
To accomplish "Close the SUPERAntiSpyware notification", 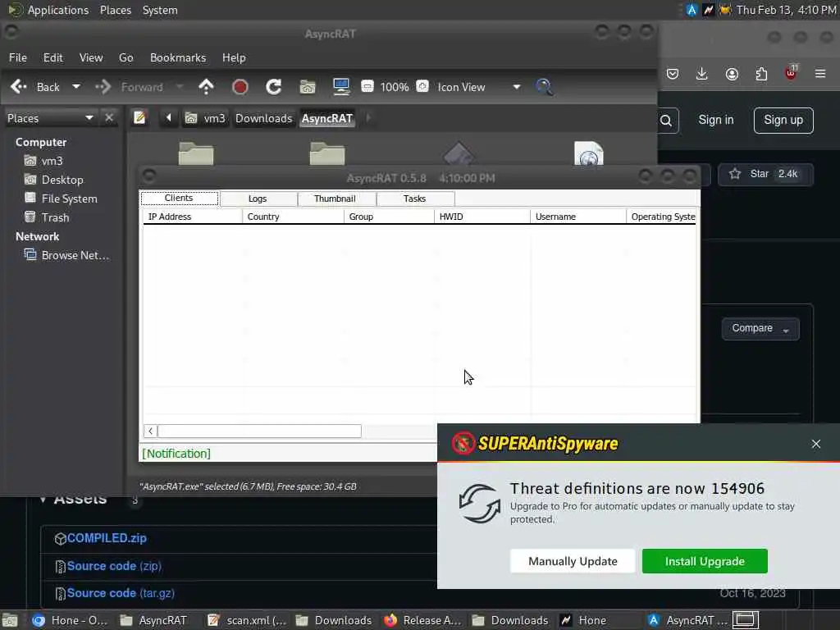I will [816, 444].
